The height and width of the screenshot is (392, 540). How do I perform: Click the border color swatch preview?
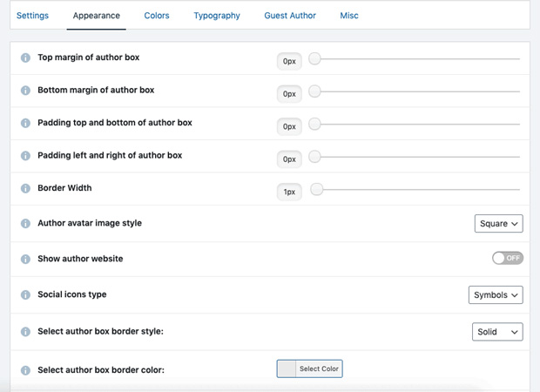[x=287, y=368]
